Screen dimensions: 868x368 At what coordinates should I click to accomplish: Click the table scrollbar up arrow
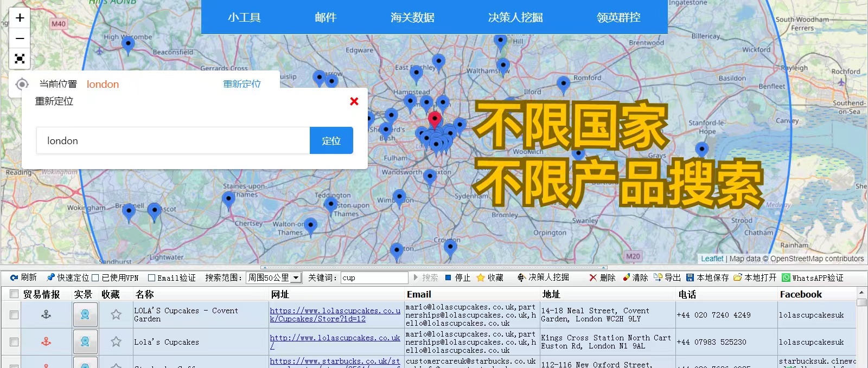862,293
